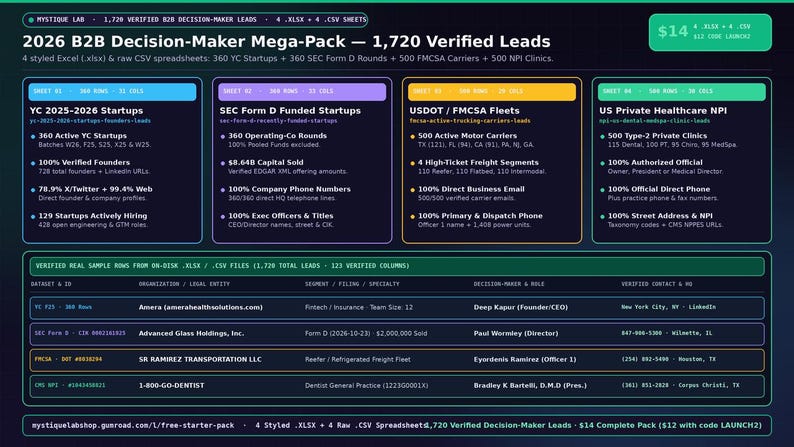Click the DATASET & ID column header
Screen dimensions: 794x447
coord(51,285)
